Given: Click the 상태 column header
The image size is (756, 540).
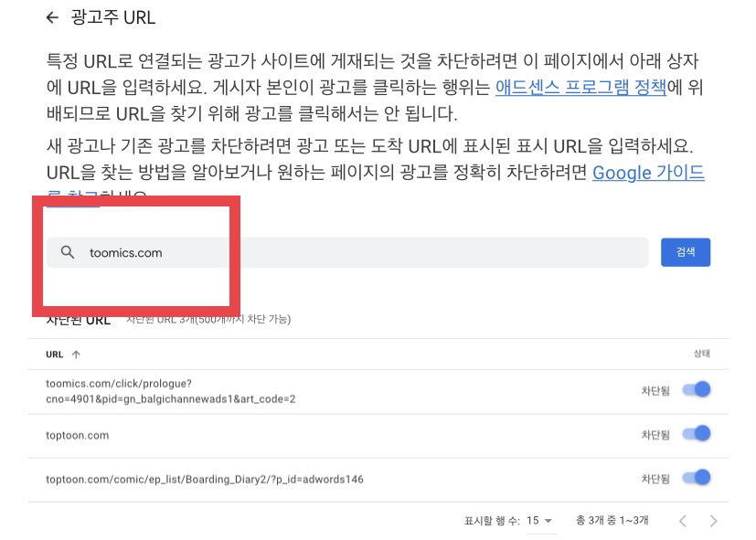Looking at the screenshot, I should (701, 354).
